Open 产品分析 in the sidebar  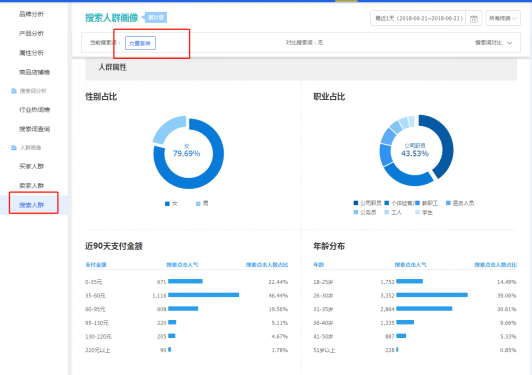pos(31,33)
